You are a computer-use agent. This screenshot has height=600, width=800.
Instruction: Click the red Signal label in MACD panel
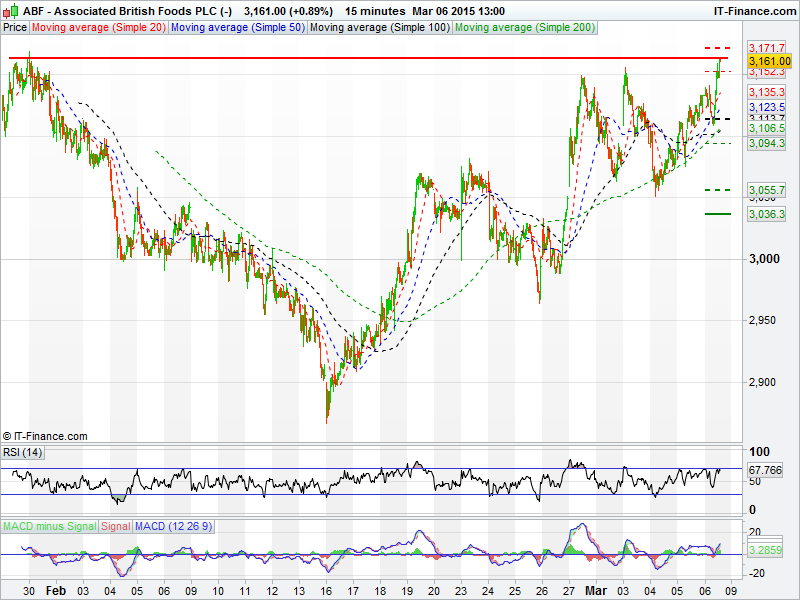pyautogui.click(x=115, y=526)
